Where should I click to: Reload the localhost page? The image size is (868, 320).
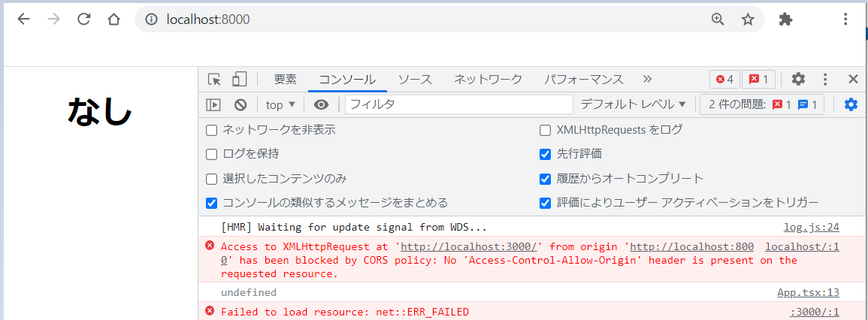(x=83, y=20)
